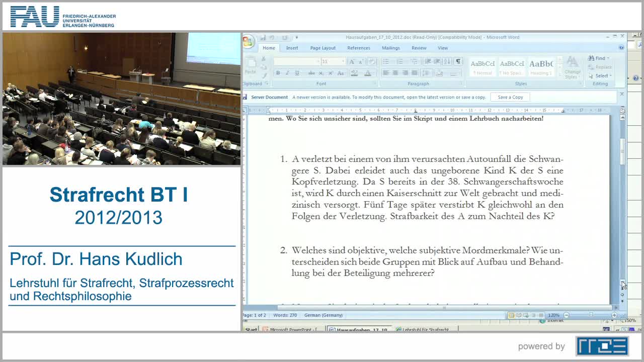Apply underline to selected text
644x362 pixels.
tap(297, 72)
